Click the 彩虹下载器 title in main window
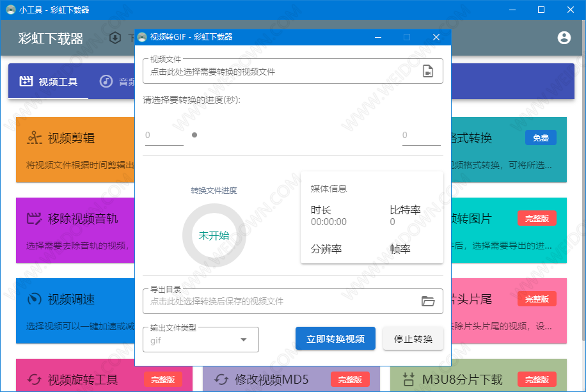Viewport: 586px width, 392px height. point(51,38)
